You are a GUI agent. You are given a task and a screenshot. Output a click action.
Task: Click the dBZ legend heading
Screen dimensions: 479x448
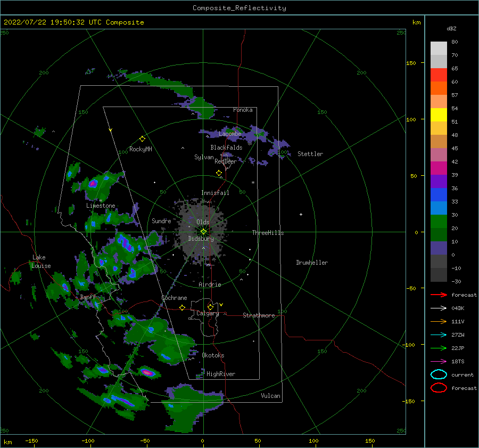click(451, 28)
